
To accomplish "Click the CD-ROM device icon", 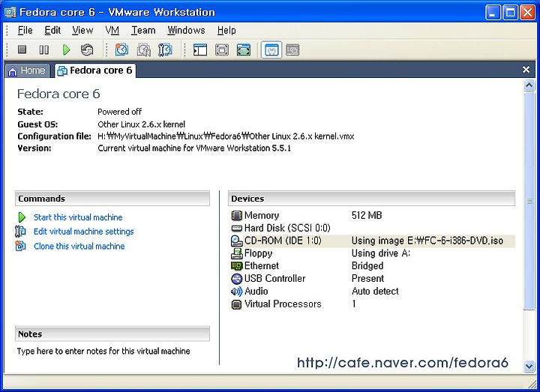I will tap(236, 241).
